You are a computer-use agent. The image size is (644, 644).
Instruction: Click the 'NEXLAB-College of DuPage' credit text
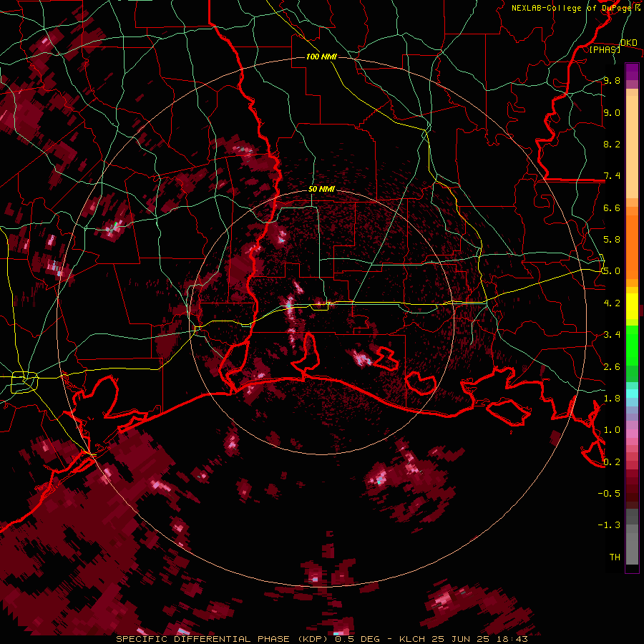coord(572,8)
